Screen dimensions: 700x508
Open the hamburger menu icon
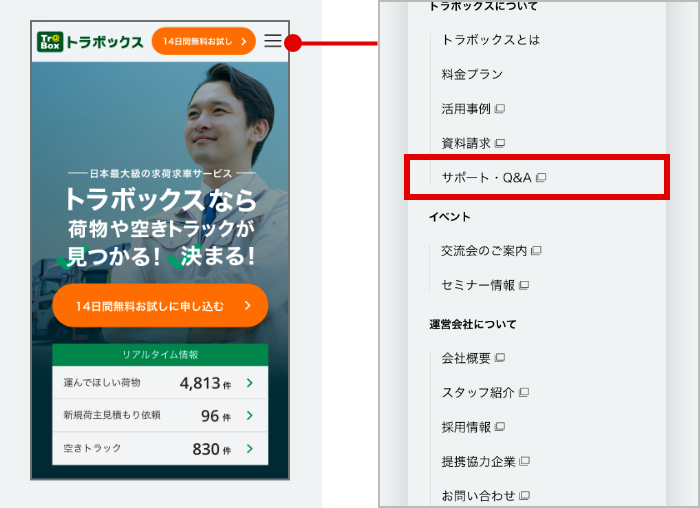[273, 41]
